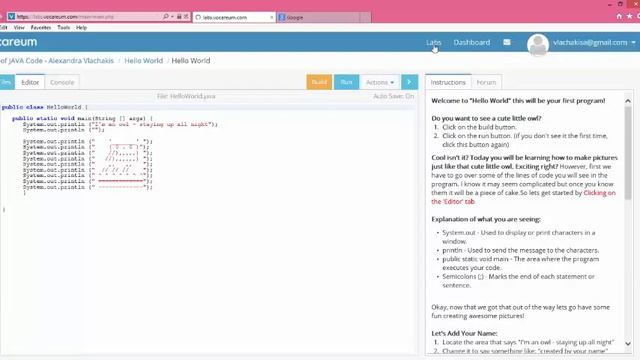Image resolution: width=640 pixels, height=360 pixels.
Task: Click the "I'm an owl - staying up all night" code line
Action: [120, 124]
